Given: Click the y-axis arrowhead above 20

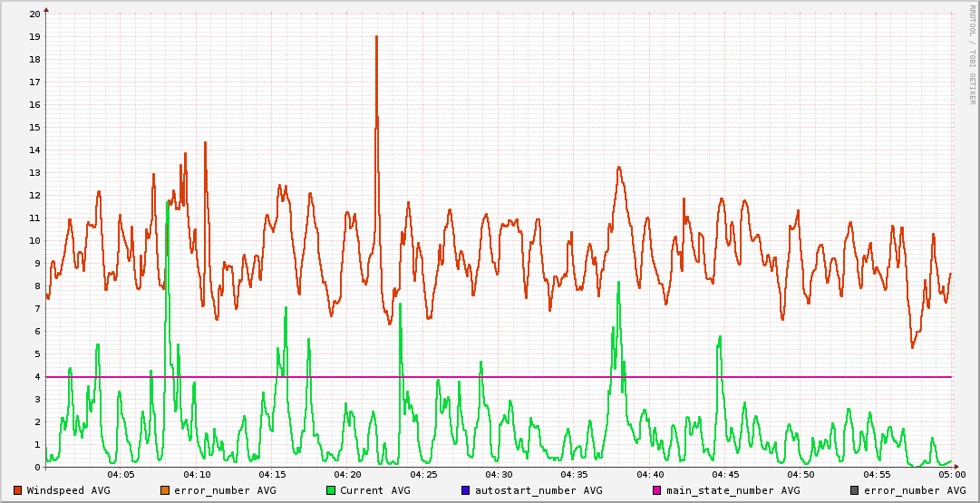Looking at the screenshot, I should pos(45,9).
